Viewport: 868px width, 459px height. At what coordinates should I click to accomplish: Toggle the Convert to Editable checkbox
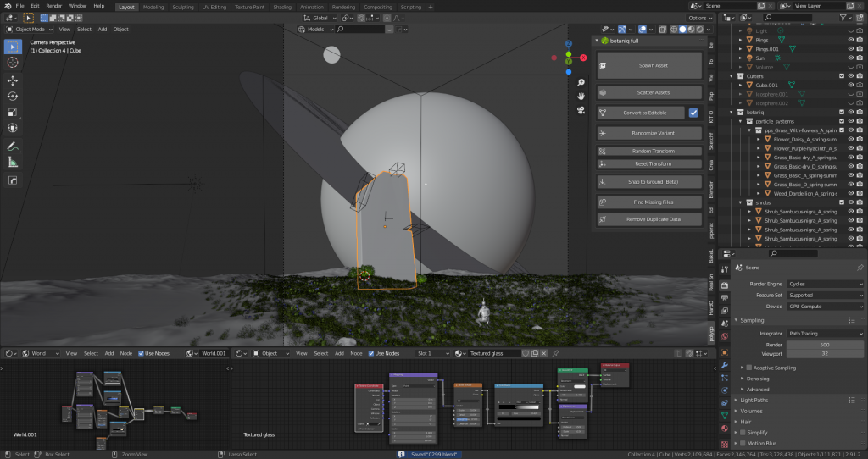click(693, 113)
